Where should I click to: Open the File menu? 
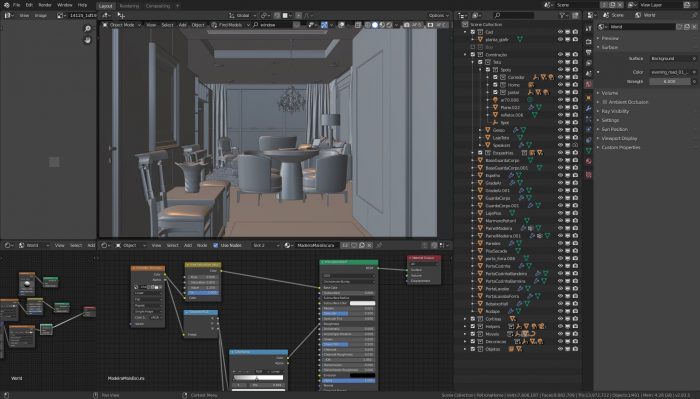17,5
